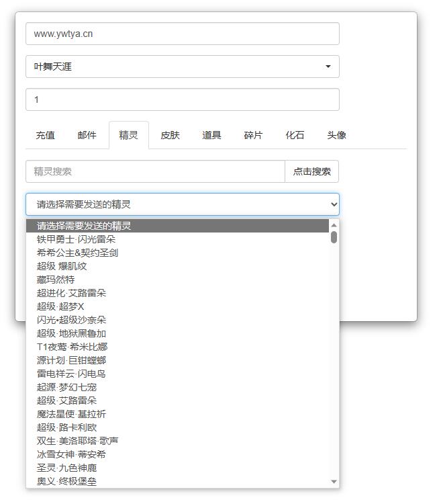Image resolution: width=439 pixels, height=504 pixels.
Task: Select 希希公主&契约圣剑 option
Action: click(177, 253)
